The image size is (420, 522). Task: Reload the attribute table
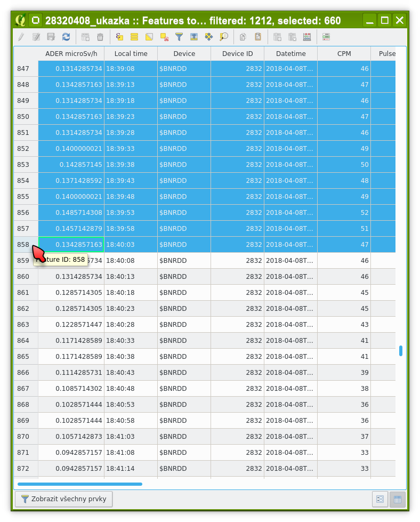click(66, 37)
